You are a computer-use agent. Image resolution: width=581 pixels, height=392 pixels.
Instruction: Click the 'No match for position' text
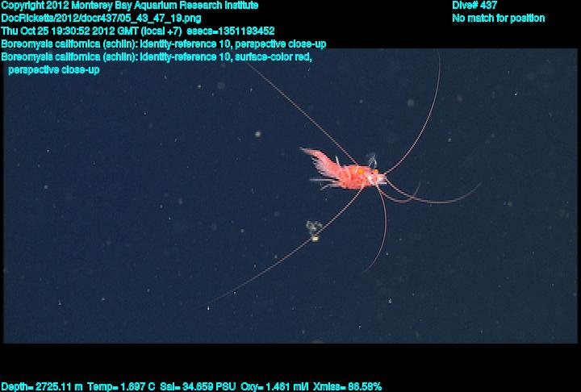tap(499, 19)
